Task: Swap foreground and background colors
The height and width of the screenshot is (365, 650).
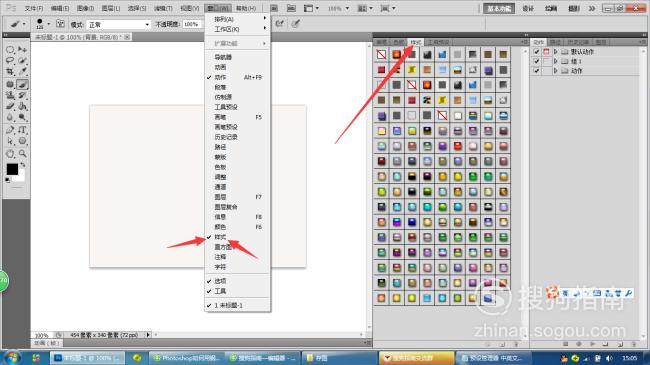Action: coord(23,165)
